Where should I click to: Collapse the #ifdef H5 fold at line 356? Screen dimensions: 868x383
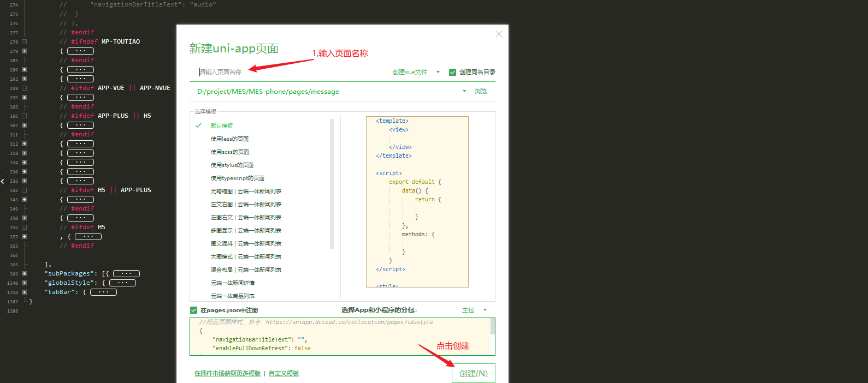24,227
